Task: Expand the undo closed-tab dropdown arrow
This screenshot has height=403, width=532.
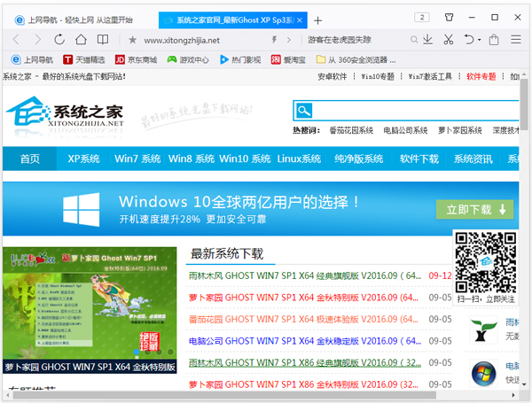Action: point(480,40)
